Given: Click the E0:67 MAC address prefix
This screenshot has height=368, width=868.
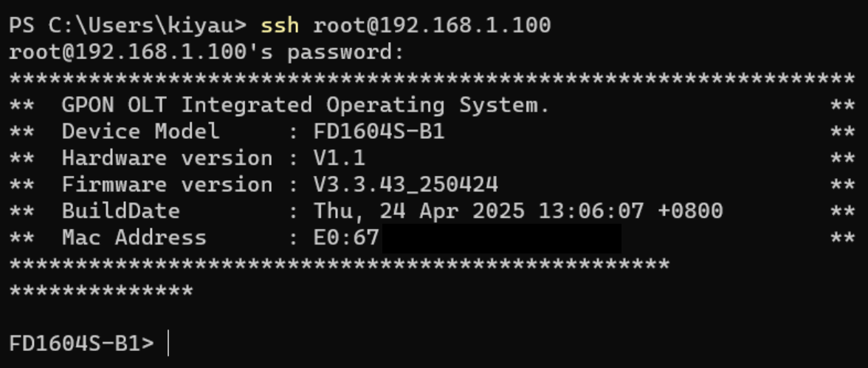Looking at the screenshot, I should [345, 238].
